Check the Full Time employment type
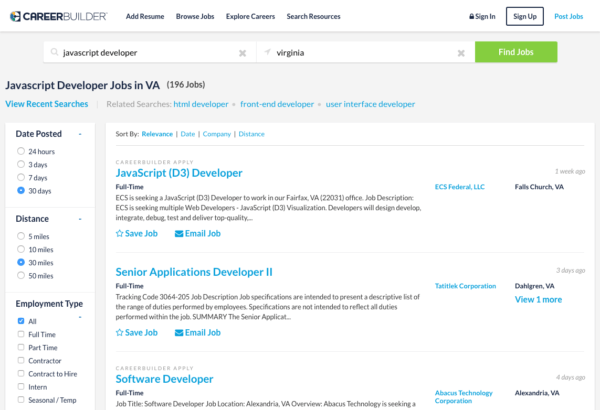The image size is (600, 410). (21, 334)
